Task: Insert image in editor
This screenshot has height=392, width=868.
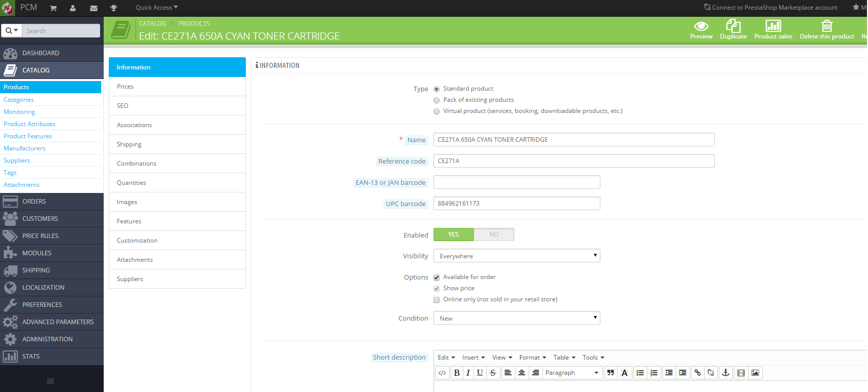Action: [755, 373]
